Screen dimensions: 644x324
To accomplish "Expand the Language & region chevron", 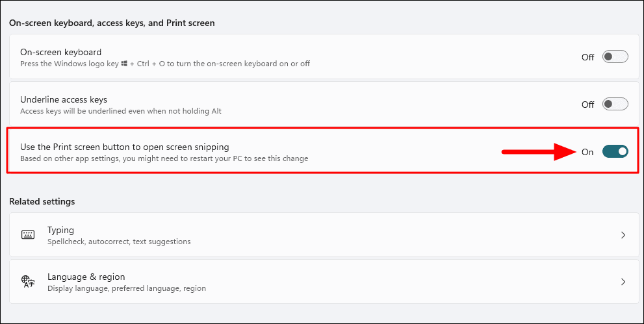I will [623, 282].
